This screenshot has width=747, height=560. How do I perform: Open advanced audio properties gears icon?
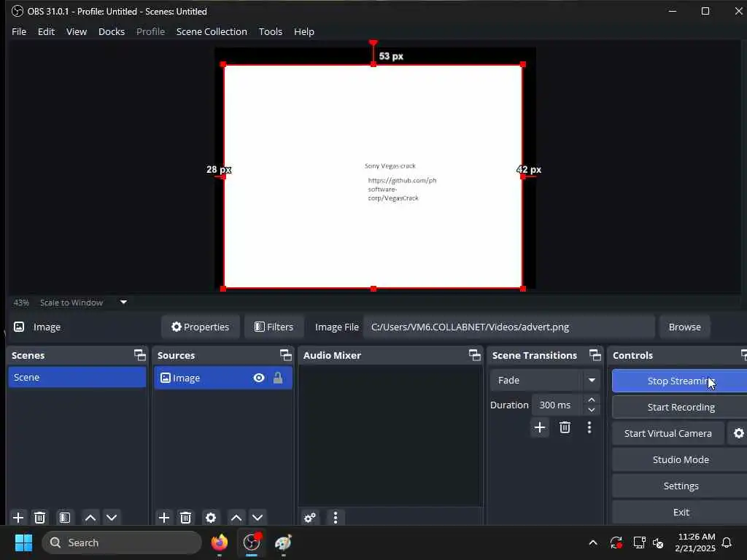[309, 518]
